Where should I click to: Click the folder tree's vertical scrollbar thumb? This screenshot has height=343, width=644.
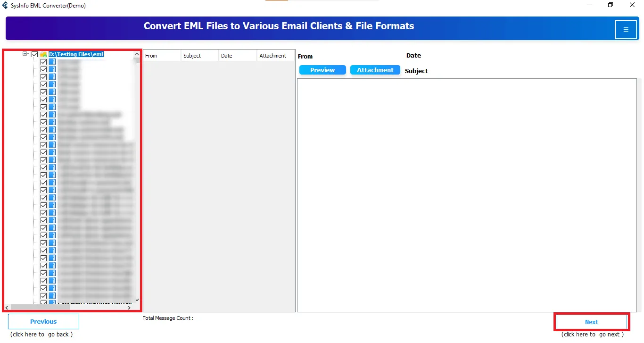[137, 60]
